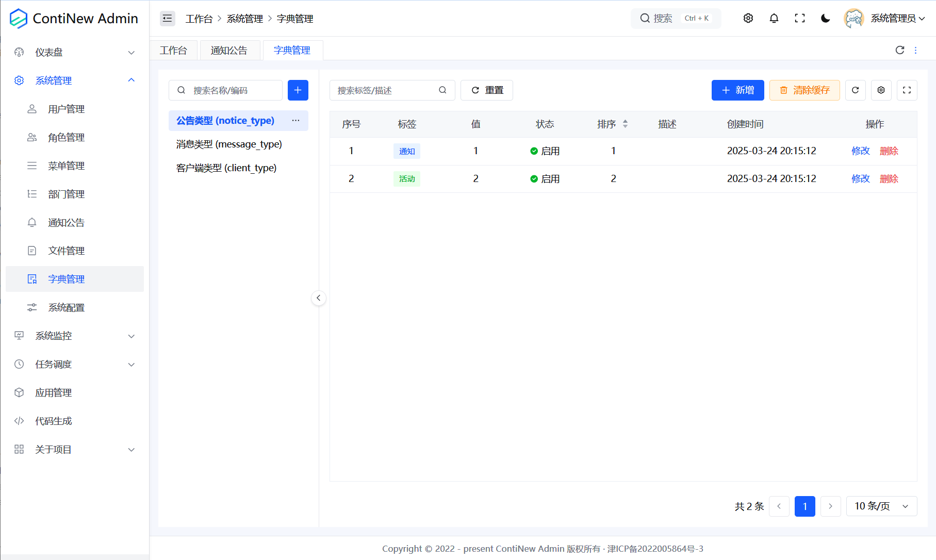
Task: Click the 新增 button
Action: pos(737,90)
